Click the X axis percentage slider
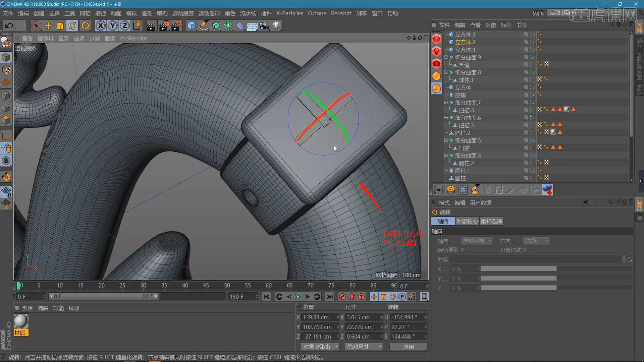Viewport: 644px width, 362px height. pos(518,269)
